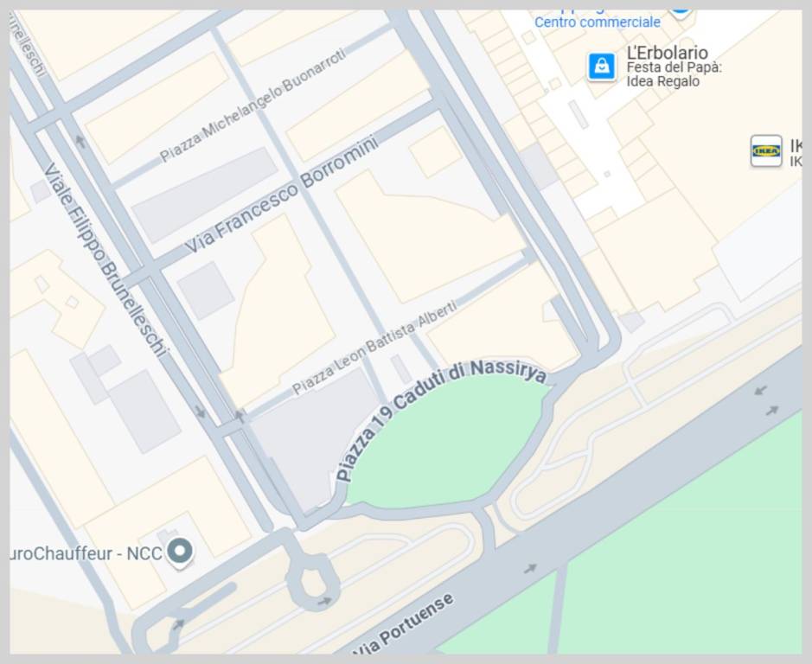The width and height of the screenshot is (812, 664).
Task: Click the EuroChauffeur - NCC text label
Action: pyautogui.click(x=86, y=553)
